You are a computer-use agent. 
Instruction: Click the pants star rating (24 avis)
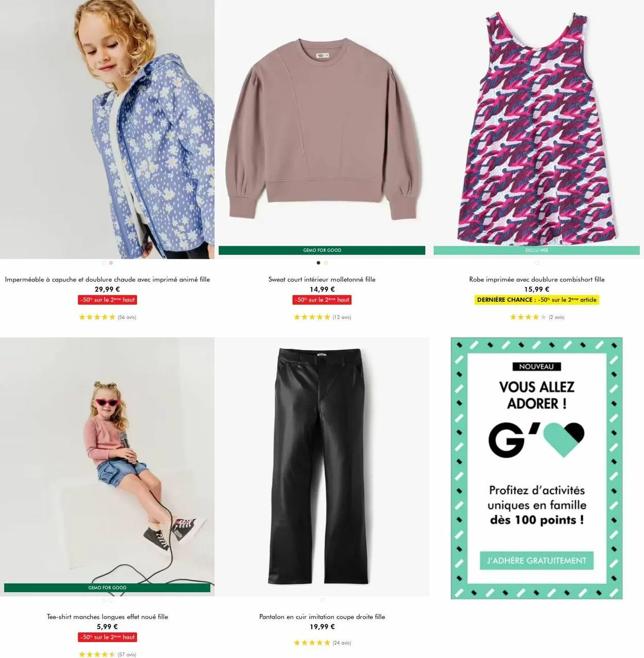pos(322,643)
